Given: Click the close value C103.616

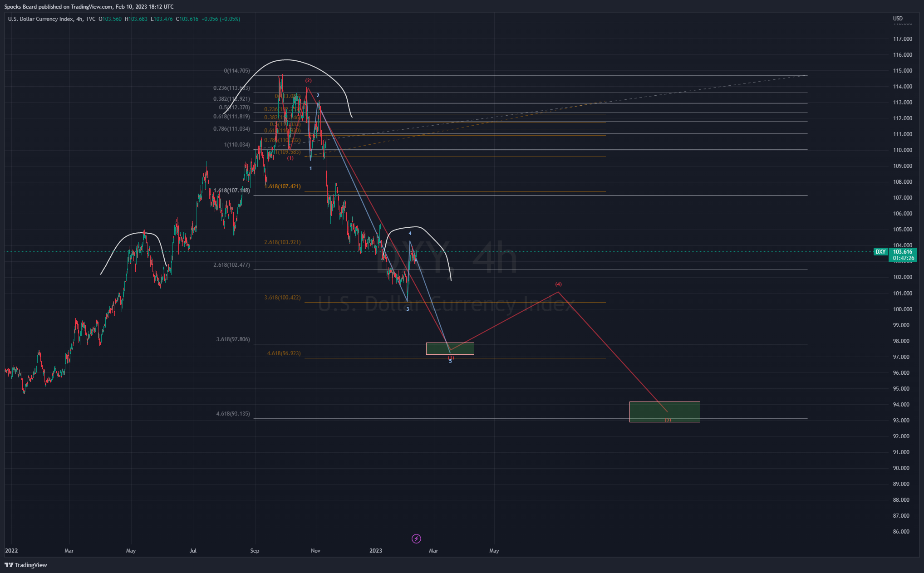Looking at the screenshot, I should coord(187,19).
